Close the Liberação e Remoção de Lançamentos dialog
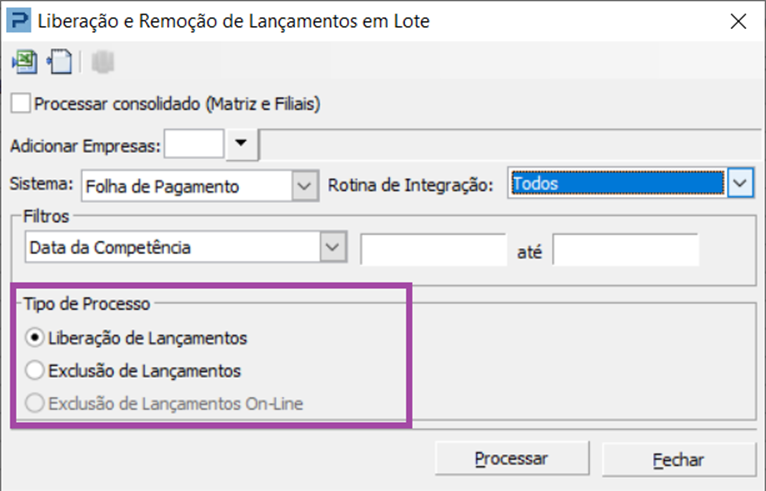The width and height of the screenshot is (766, 491). click(x=738, y=21)
